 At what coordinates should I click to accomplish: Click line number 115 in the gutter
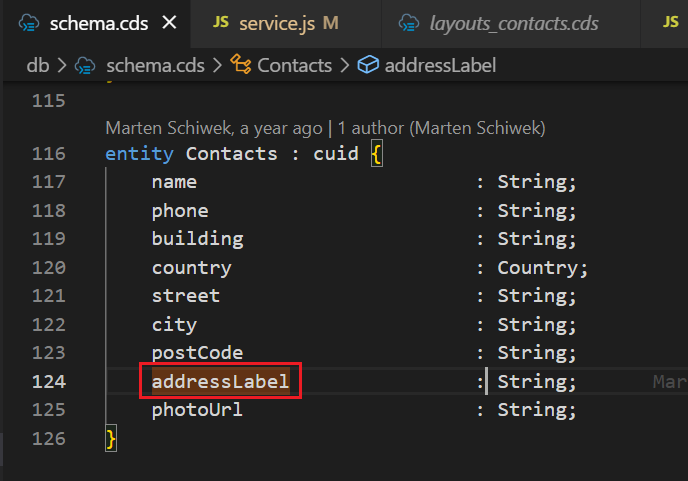click(49, 101)
